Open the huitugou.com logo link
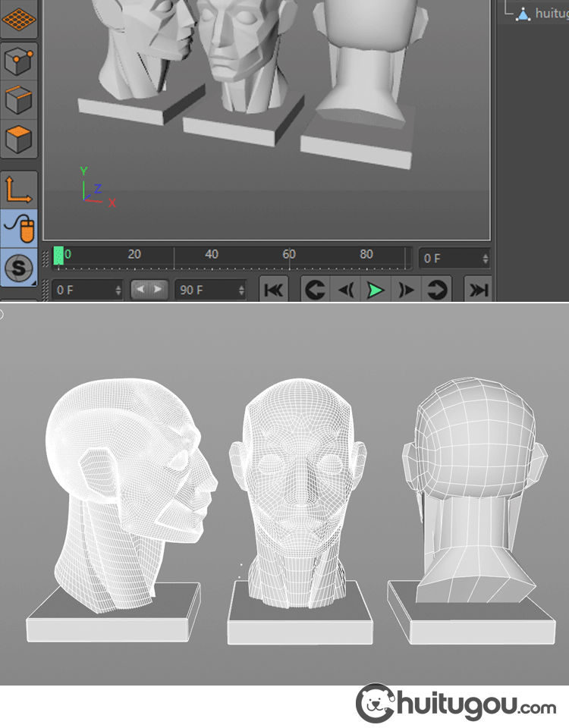Image resolution: width=569 pixels, height=728 pixels. (456, 704)
